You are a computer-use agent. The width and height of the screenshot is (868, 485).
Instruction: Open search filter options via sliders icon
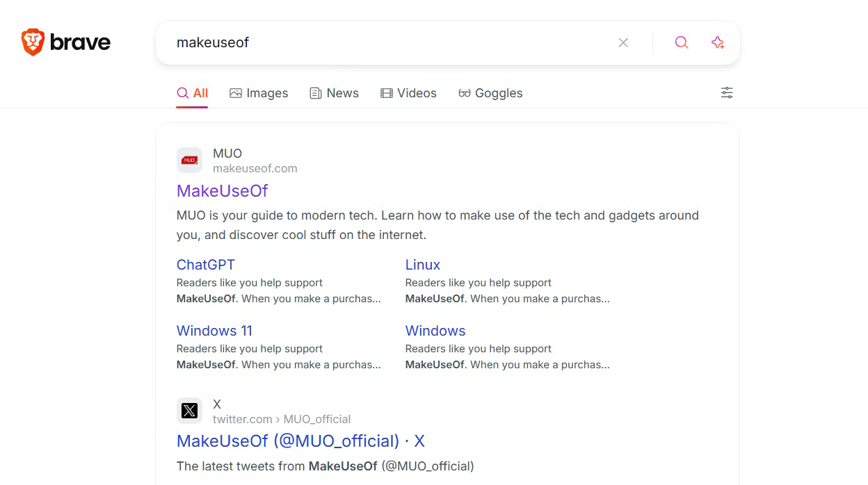(726, 92)
